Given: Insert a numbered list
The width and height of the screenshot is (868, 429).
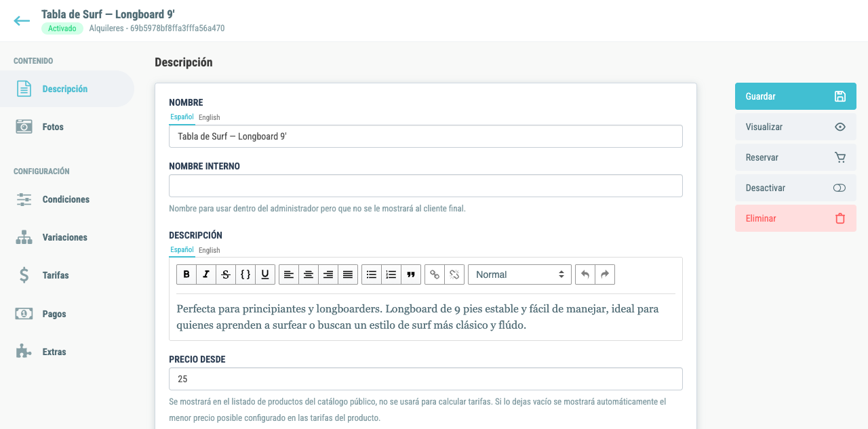Looking at the screenshot, I should click(x=391, y=274).
